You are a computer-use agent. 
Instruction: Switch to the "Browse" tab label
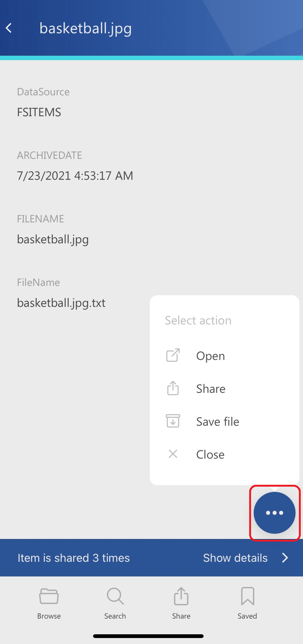49,616
